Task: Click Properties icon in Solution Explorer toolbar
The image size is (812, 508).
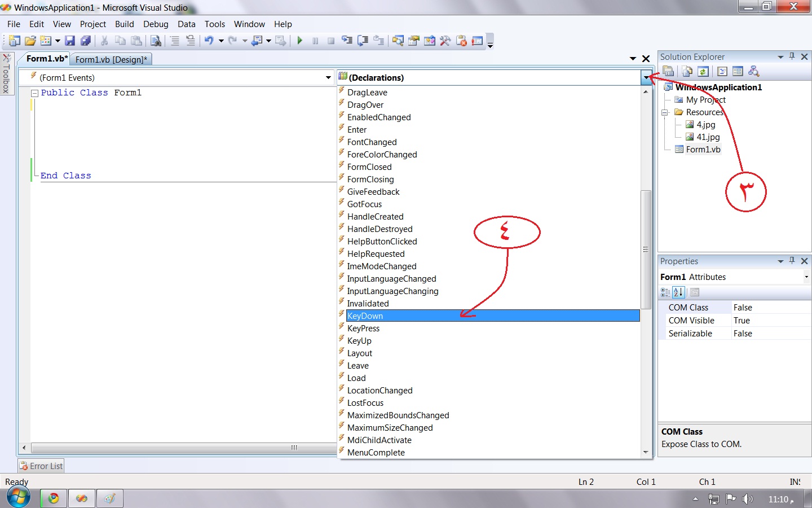Action: pyautogui.click(x=668, y=71)
